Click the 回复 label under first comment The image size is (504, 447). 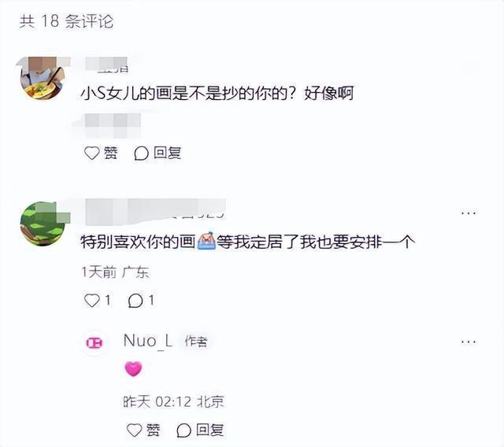pos(167,153)
